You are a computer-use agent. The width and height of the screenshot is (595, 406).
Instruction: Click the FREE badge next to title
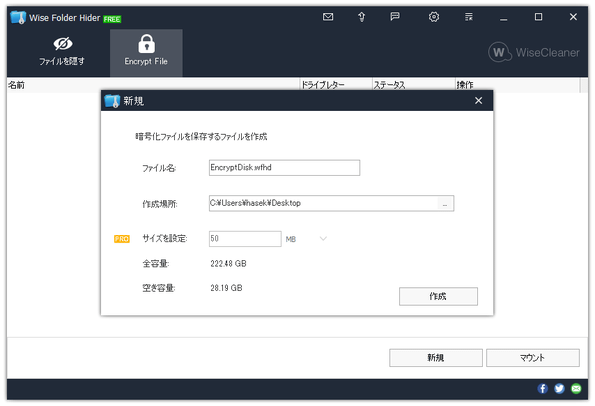point(112,19)
